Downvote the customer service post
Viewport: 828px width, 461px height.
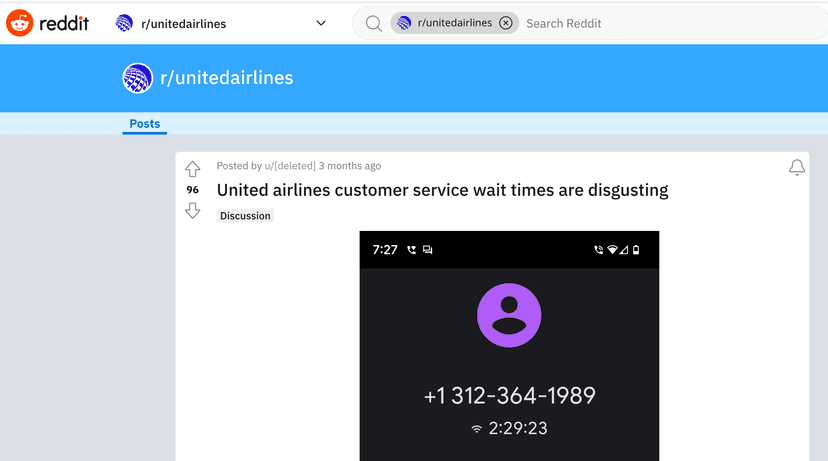(x=193, y=210)
